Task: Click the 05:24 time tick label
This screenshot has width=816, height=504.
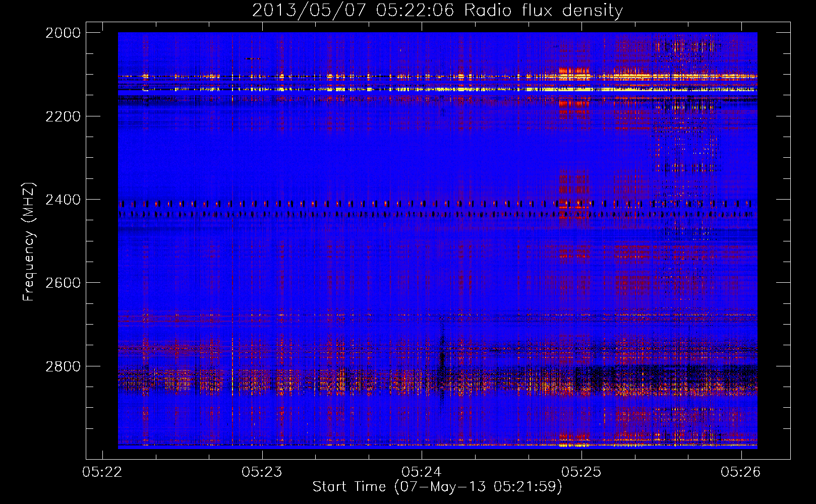Action: pyautogui.click(x=422, y=472)
